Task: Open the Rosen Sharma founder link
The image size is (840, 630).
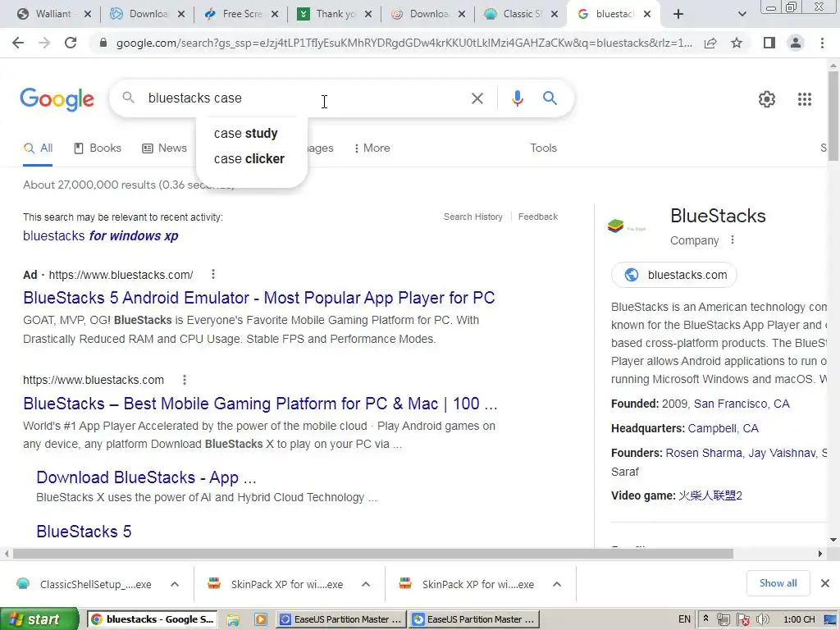Action: (703, 453)
